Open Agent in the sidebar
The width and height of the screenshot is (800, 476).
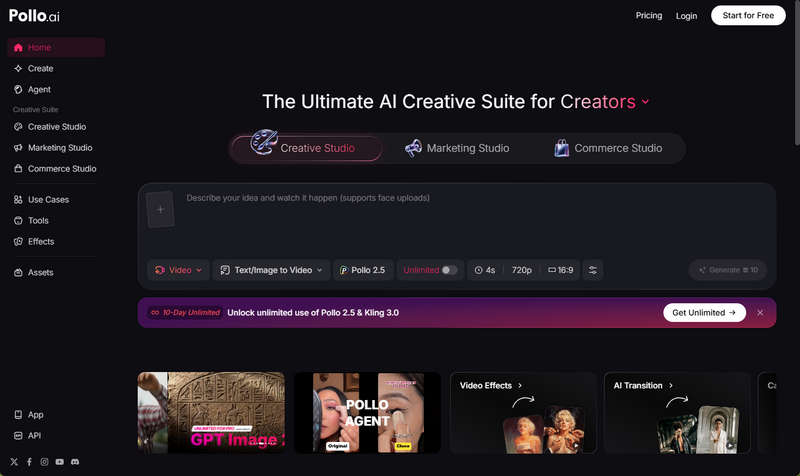coord(56,89)
